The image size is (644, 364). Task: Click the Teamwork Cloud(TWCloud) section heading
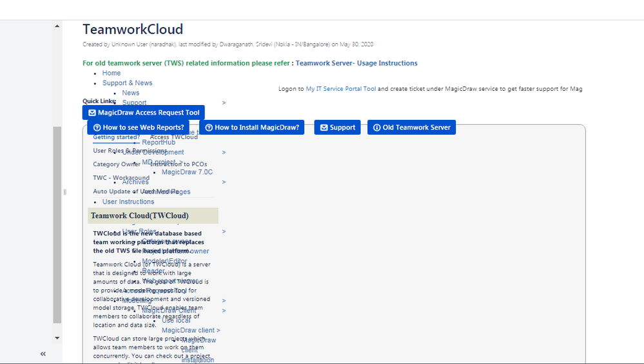pos(153,215)
